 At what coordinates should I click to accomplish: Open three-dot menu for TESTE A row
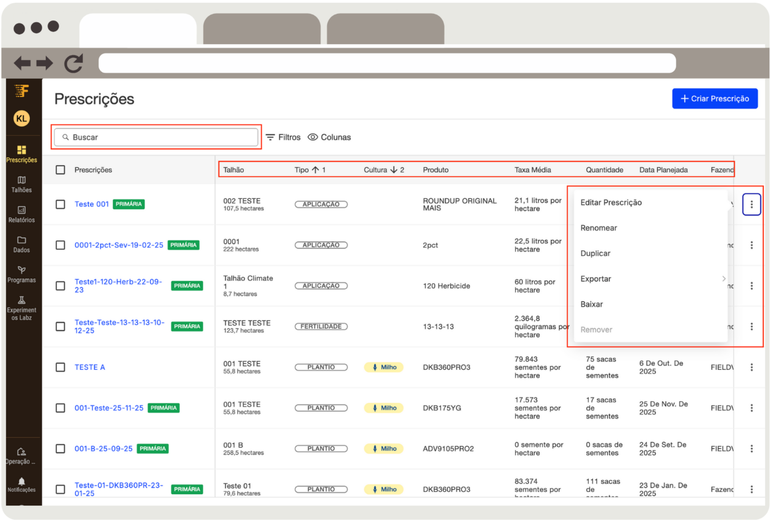pyautogui.click(x=752, y=367)
